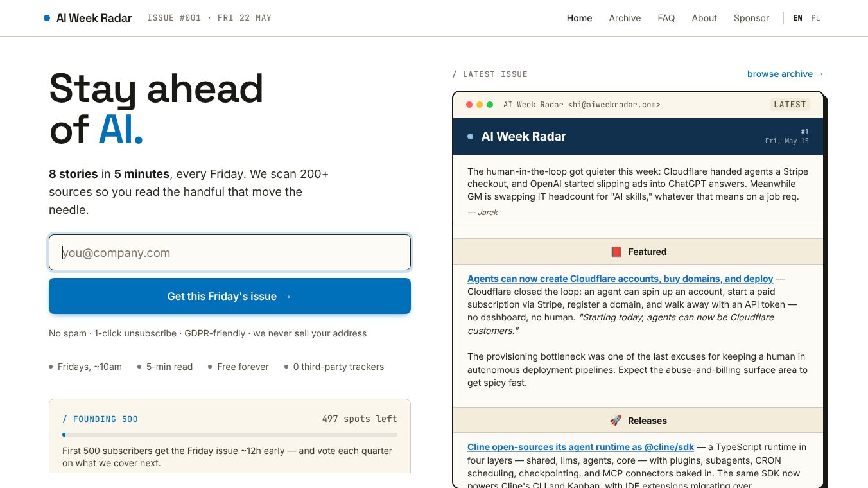Click the red window dot in email preview
This screenshot has height=488, width=868.
[x=469, y=105]
